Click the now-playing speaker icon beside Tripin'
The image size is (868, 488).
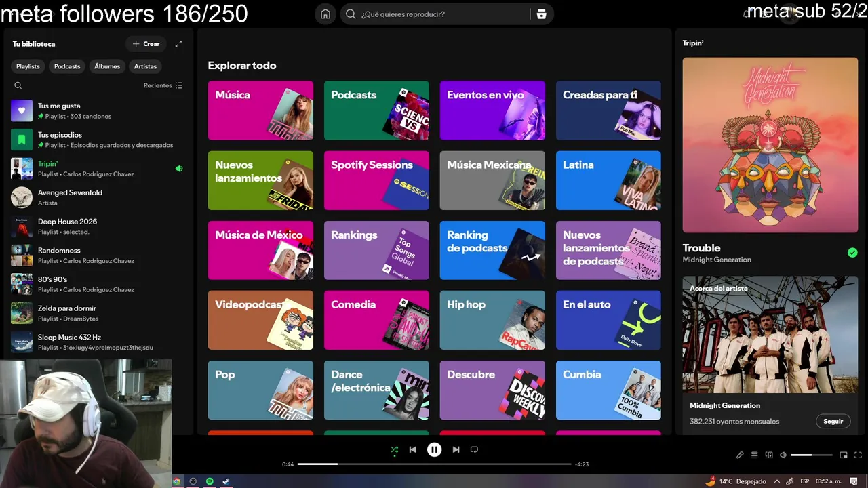point(179,169)
